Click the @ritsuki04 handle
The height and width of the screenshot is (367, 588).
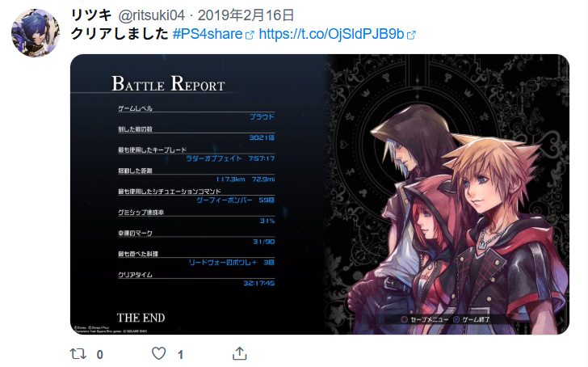coord(152,15)
